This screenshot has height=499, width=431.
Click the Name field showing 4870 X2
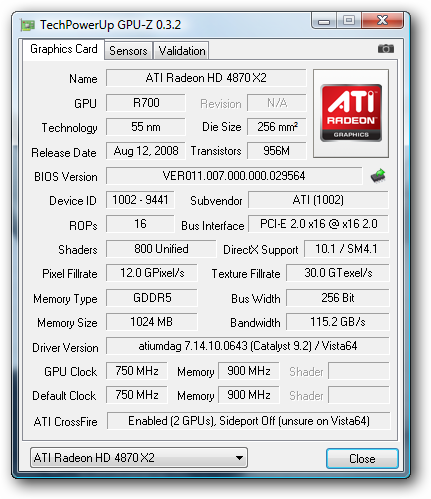[x=206, y=78]
